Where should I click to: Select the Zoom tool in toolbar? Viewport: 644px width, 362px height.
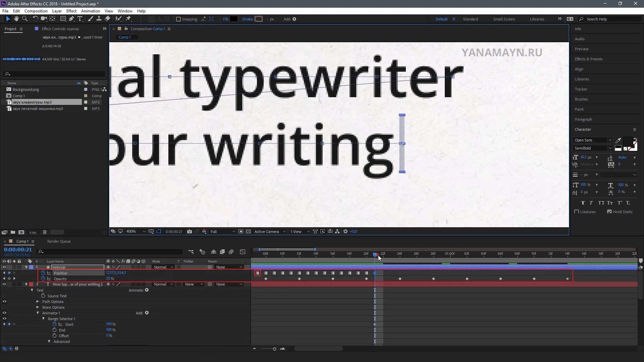(24, 19)
